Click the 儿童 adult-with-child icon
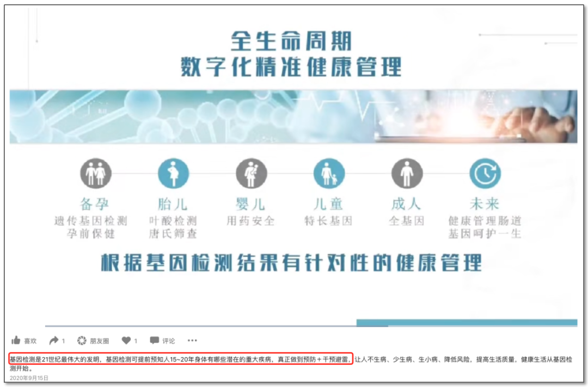The width and height of the screenshot is (588, 387). click(x=329, y=174)
